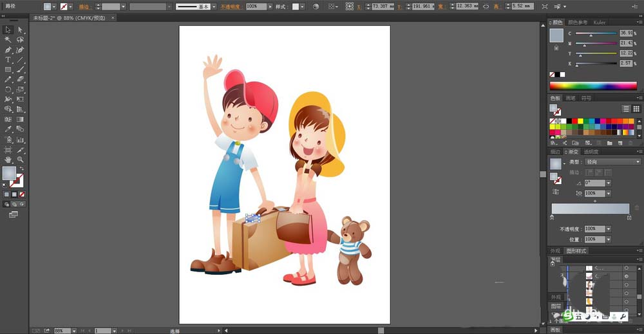644x334 pixels.
Task: Select the Mesh tool
Action: point(8,119)
